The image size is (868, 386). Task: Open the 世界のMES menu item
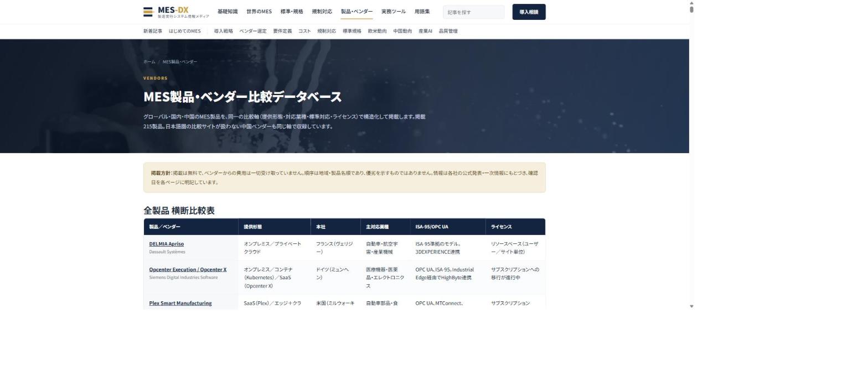coord(259,12)
